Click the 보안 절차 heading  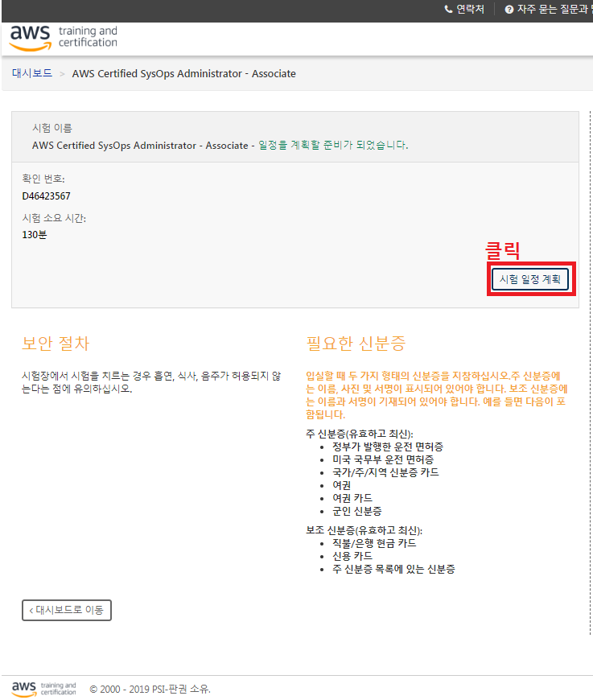tap(56, 344)
